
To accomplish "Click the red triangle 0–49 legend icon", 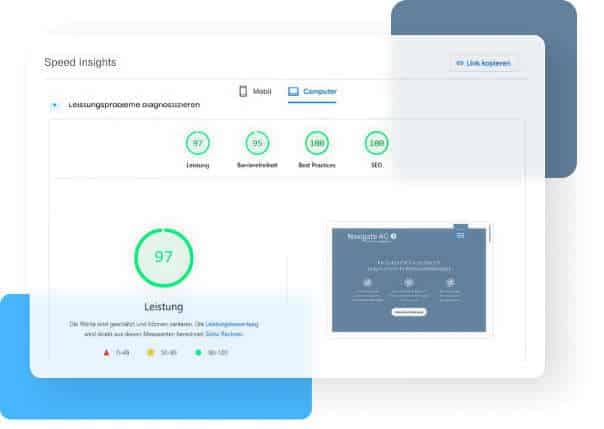I will [x=107, y=352].
